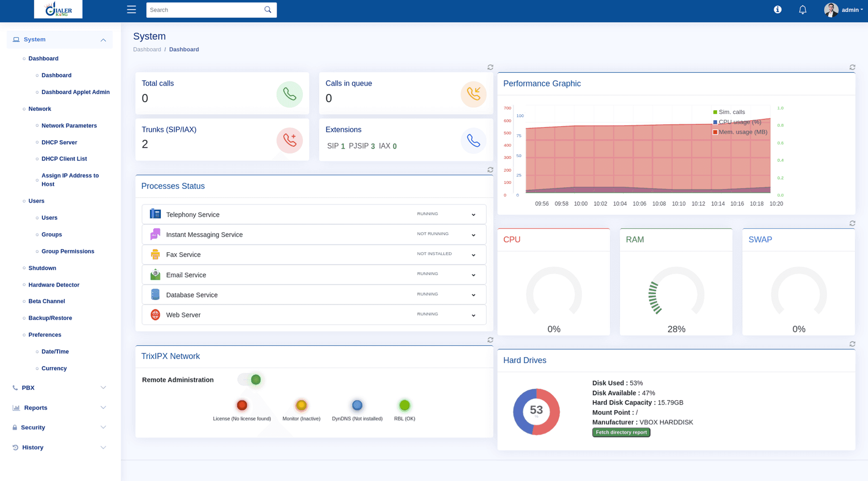
Task: Click the Telephony Service phone icon
Action: click(x=155, y=213)
